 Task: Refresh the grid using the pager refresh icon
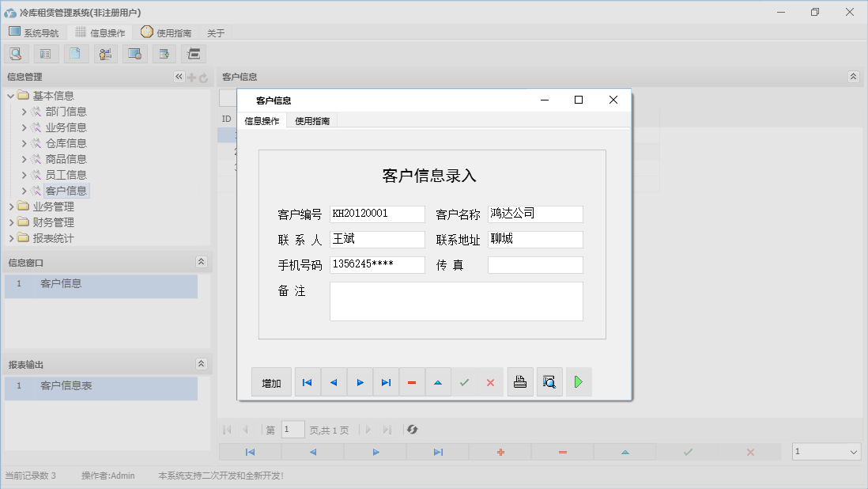tap(410, 430)
